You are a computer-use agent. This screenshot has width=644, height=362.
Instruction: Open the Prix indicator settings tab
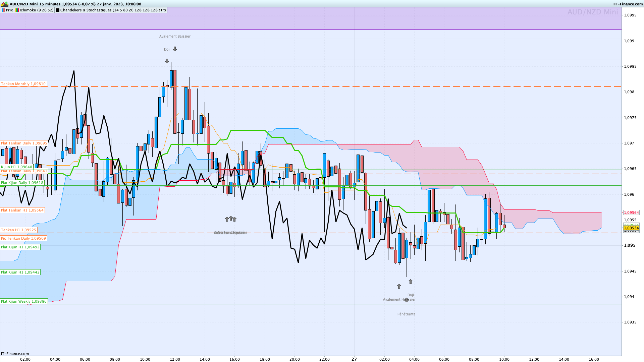coord(7,10)
